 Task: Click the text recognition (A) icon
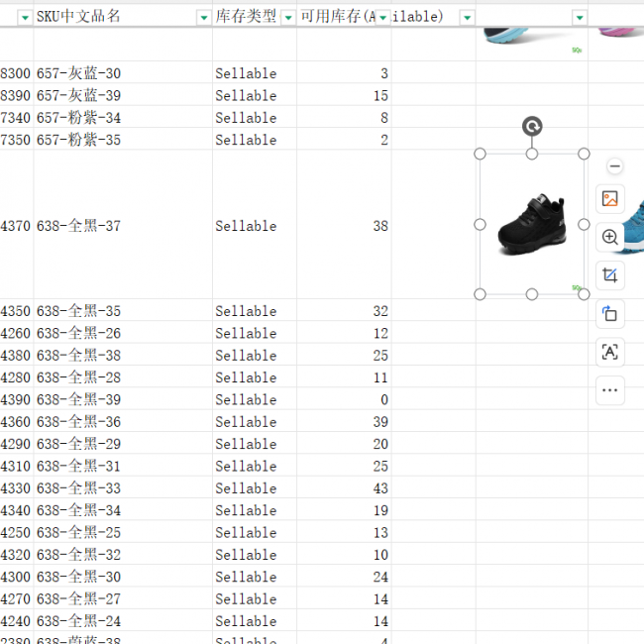(x=610, y=352)
